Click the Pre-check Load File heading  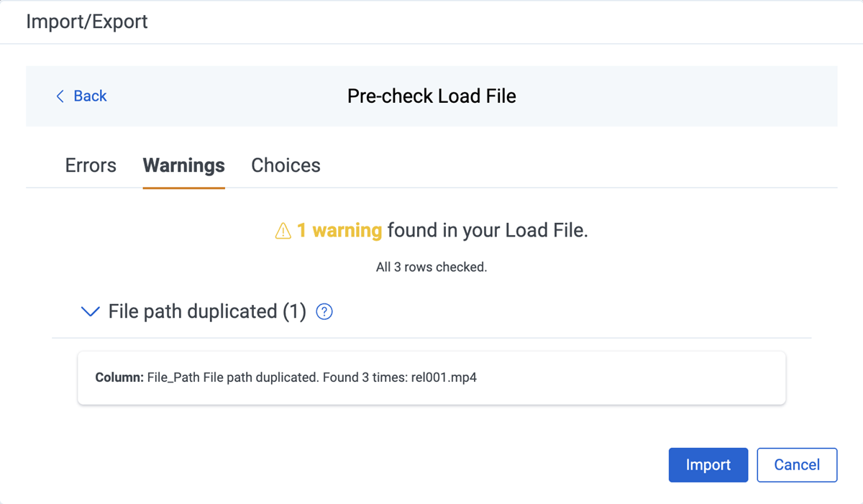431,96
